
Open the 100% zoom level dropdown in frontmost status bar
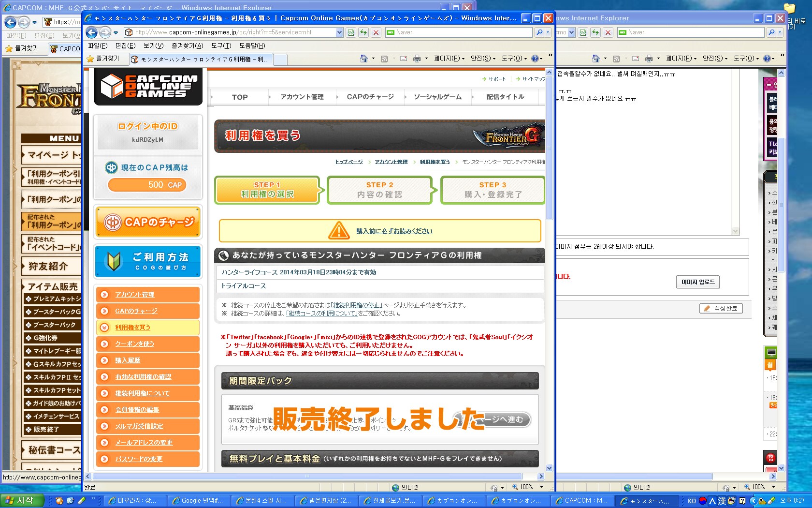[x=541, y=487]
